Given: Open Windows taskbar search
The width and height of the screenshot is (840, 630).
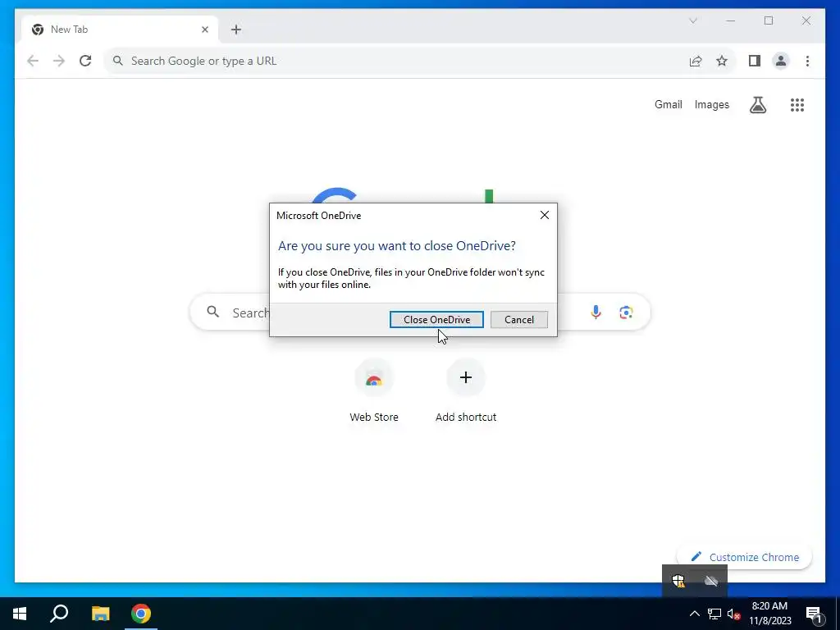Looking at the screenshot, I should click(x=59, y=614).
